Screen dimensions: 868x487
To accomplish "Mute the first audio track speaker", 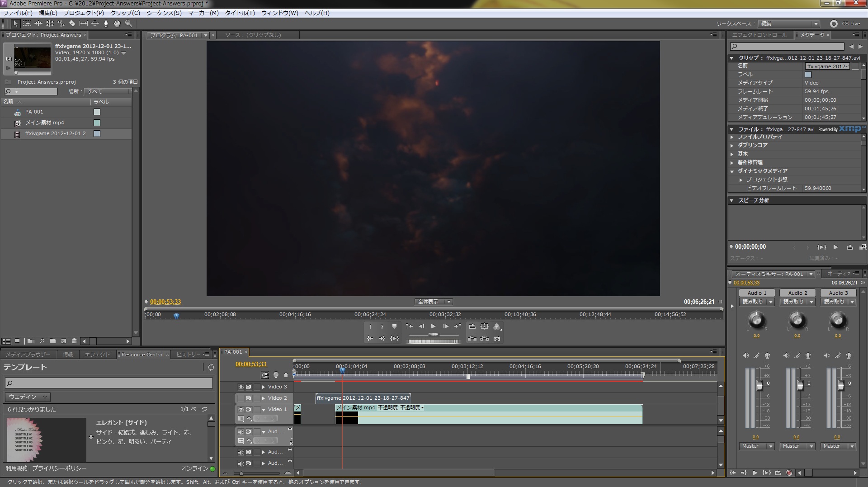I will 241,432.
